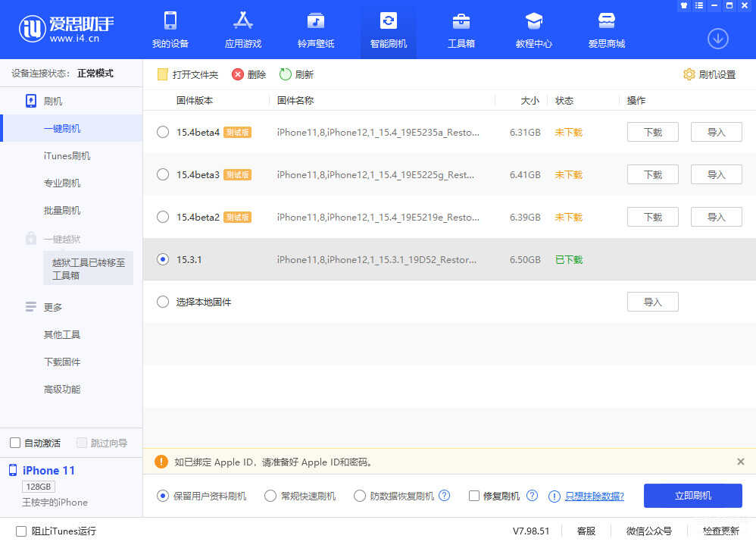Open the 应用游戏 app store icon
Viewport: 756px width, 542px height.
(x=243, y=20)
